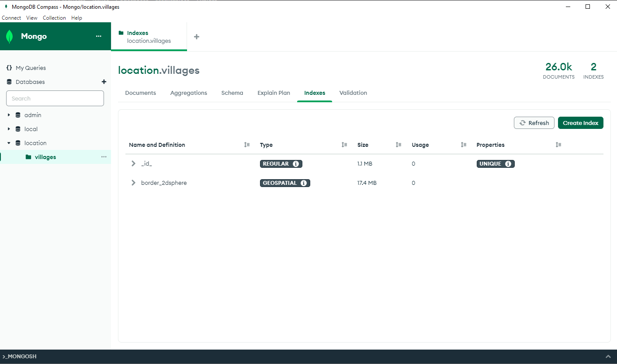The height and width of the screenshot is (364, 617).
Task: Click the 1.1 MB size value
Action: click(365, 164)
